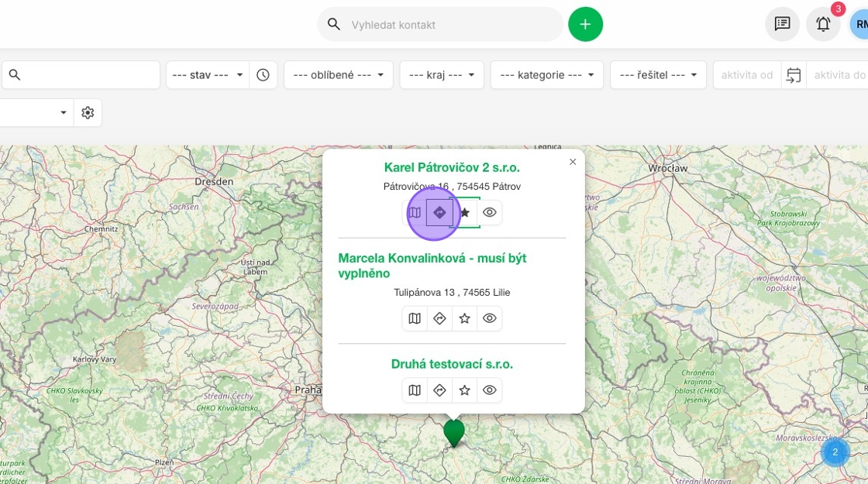
Task: Open the řešitel dropdown
Action: (658, 74)
